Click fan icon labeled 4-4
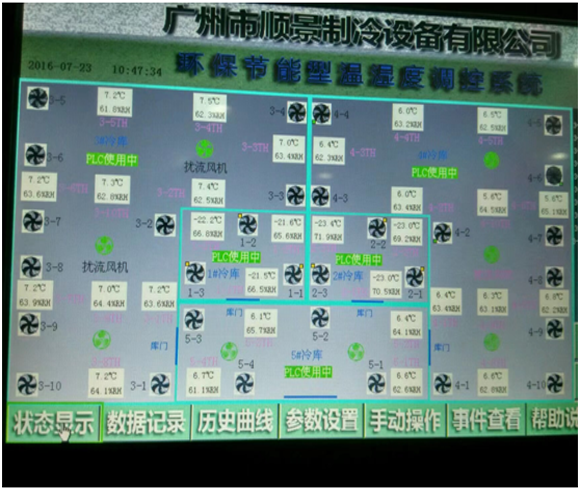This screenshot has width=580, height=490. point(321,114)
